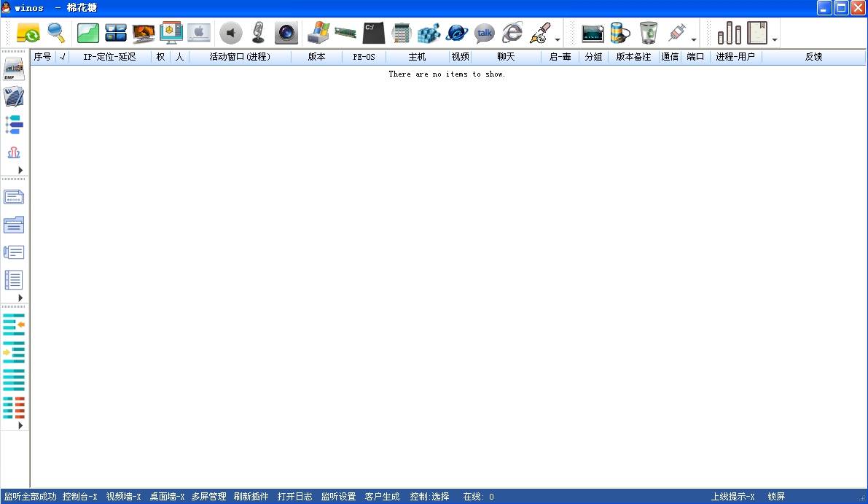
Task: Click the calculator-like keypad toolbar icon
Action: (x=402, y=34)
